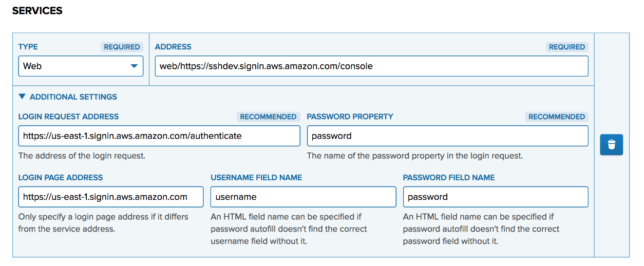Image resolution: width=644 pixels, height=266 pixels.
Task: Click the Services section heading
Action: [38, 11]
